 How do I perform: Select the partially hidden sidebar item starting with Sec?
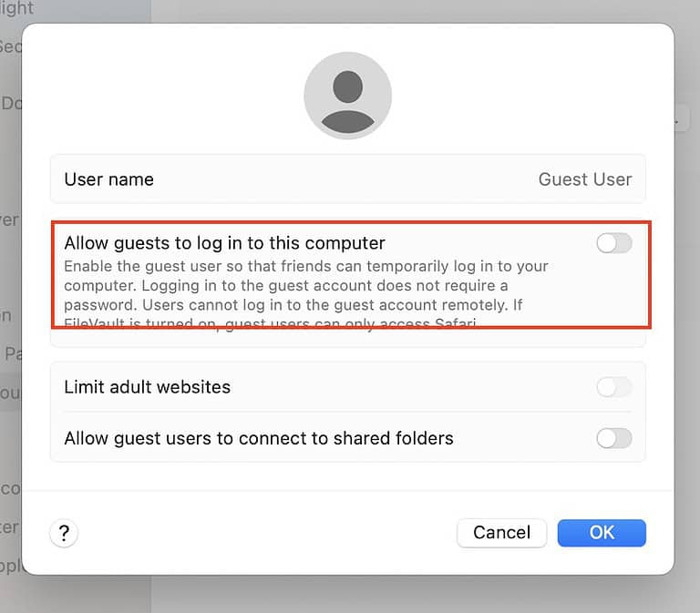tap(10, 46)
